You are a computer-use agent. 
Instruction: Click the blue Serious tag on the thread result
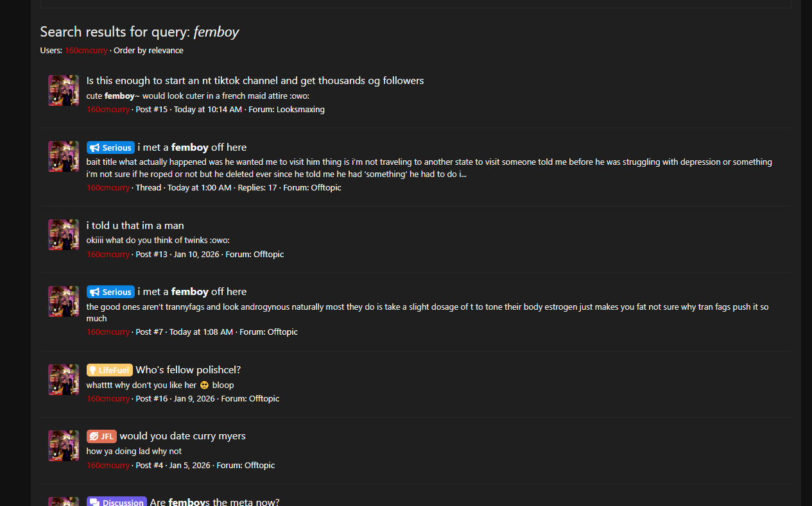110,148
